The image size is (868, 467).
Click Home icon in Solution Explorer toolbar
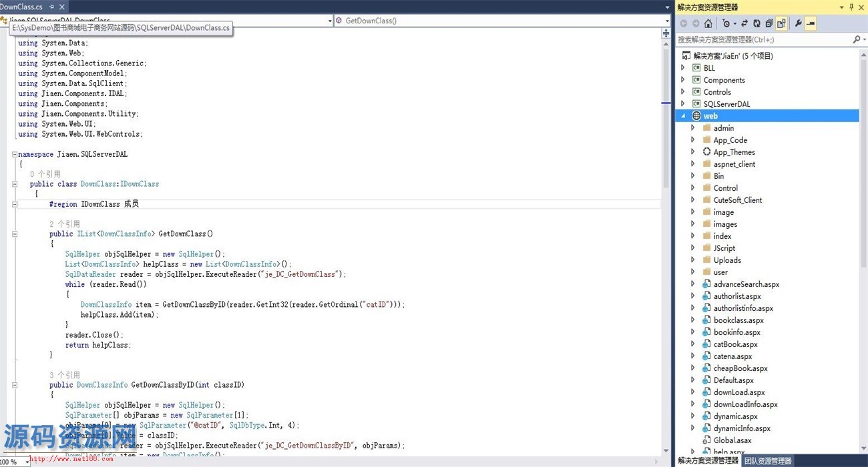click(708, 23)
